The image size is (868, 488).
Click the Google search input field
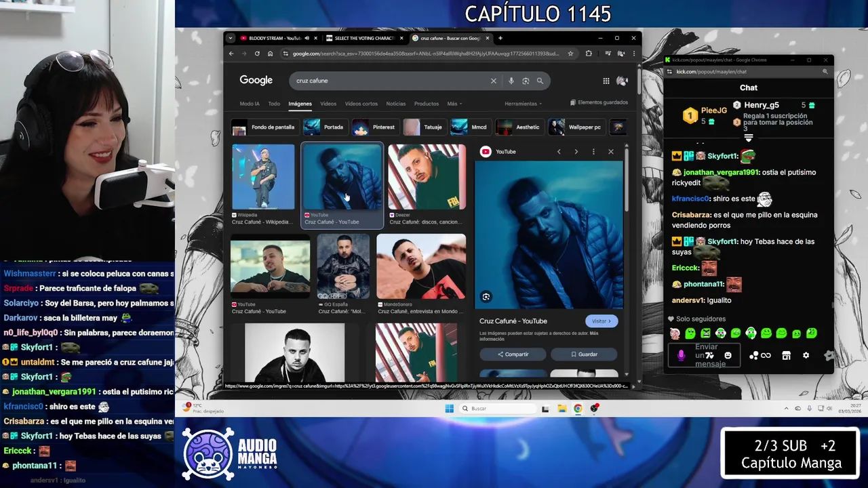pyautogui.click(x=390, y=81)
